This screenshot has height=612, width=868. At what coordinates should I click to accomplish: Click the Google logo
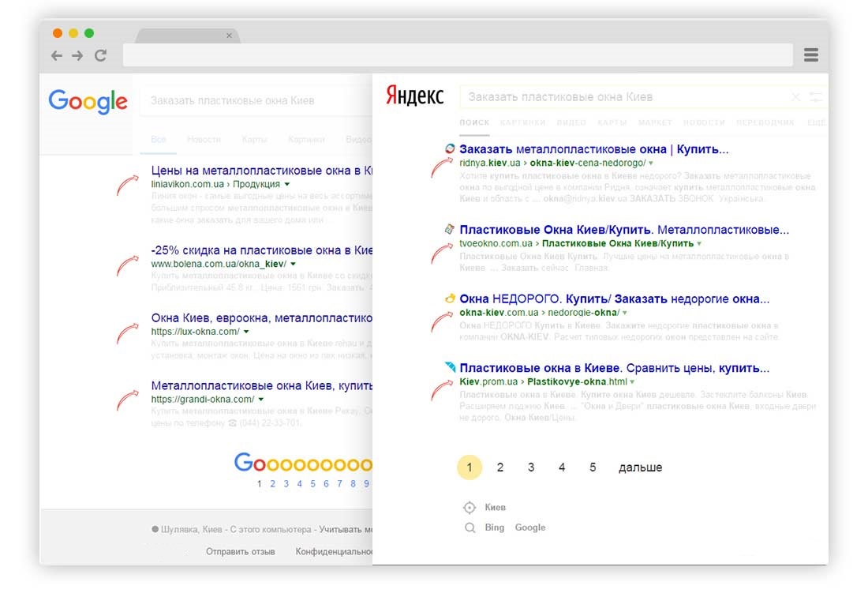[x=88, y=101]
